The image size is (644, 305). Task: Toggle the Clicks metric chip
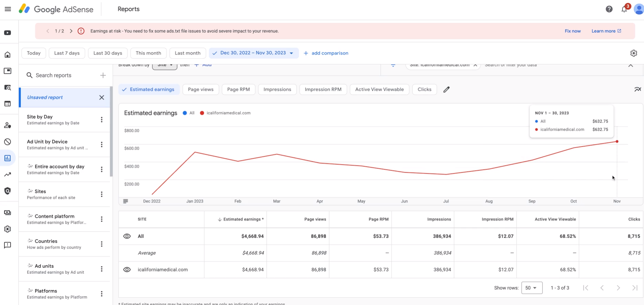(425, 89)
